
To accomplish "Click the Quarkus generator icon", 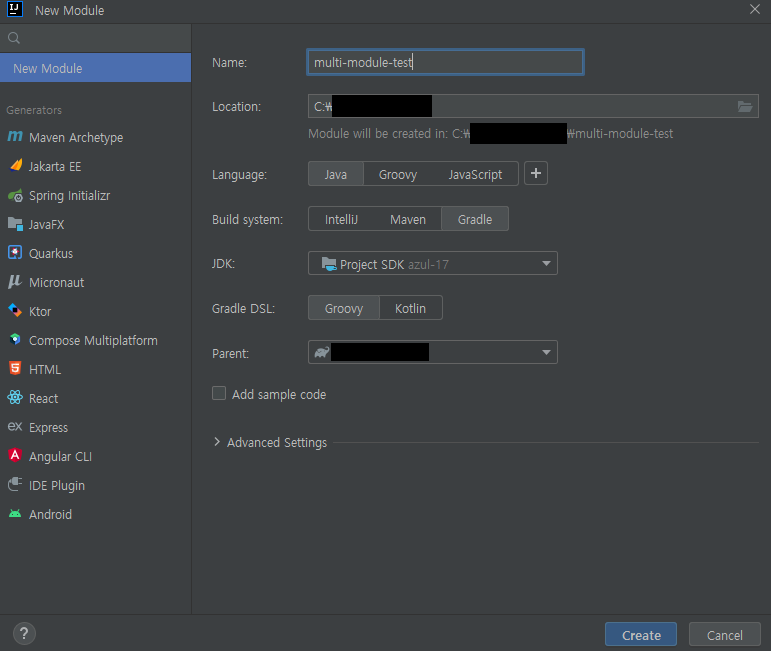I will pos(15,253).
